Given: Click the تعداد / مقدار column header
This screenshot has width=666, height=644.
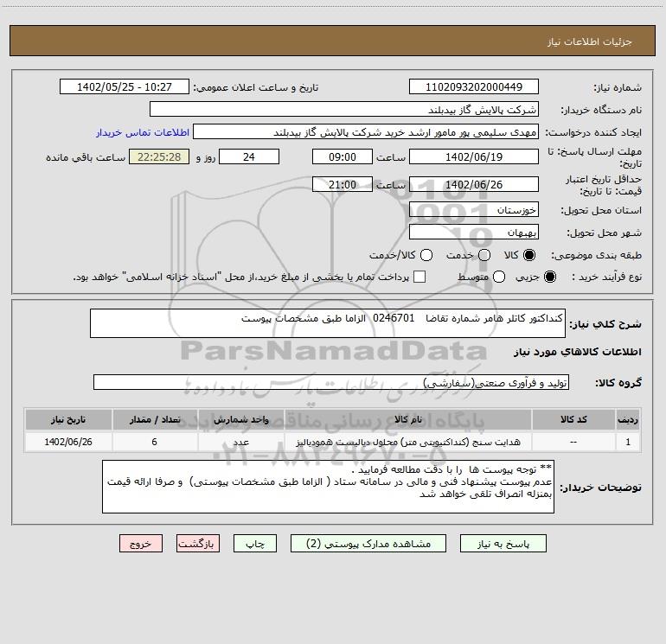Looking at the screenshot, I should (x=155, y=419).
